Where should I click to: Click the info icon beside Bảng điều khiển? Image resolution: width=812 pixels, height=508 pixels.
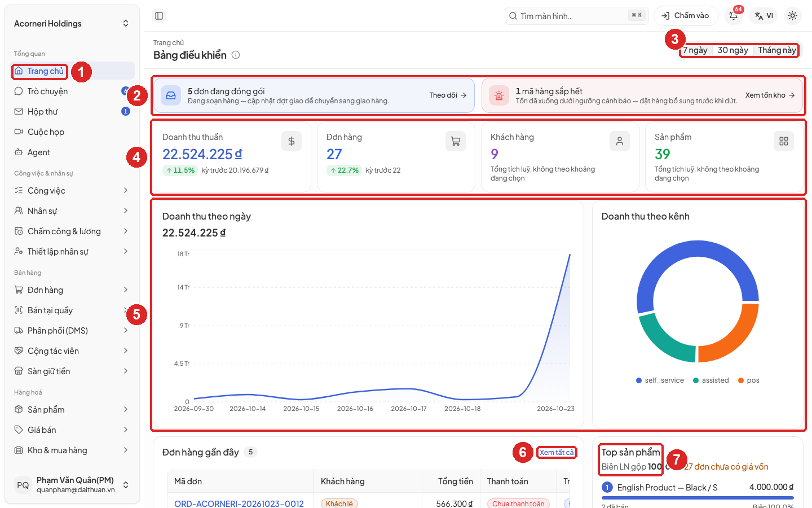[x=236, y=55]
